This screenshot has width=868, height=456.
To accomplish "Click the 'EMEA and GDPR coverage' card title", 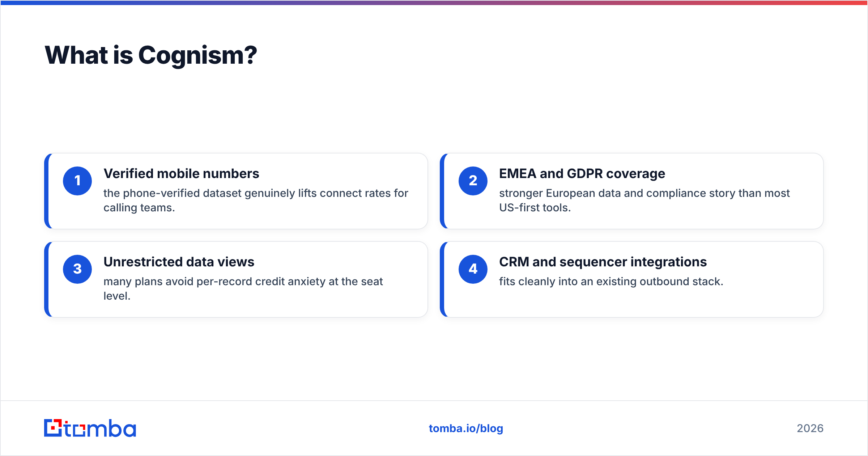I will [582, 174].
